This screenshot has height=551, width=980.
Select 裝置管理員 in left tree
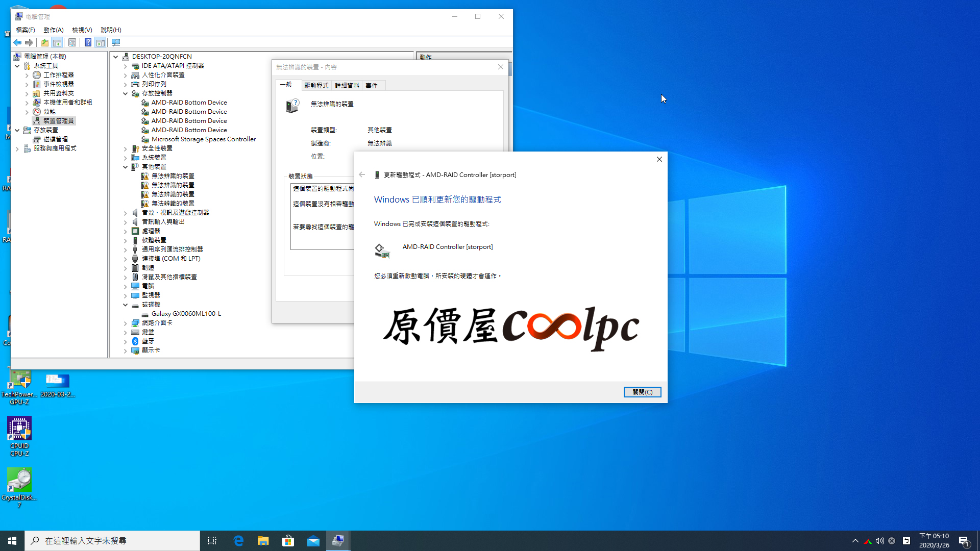click(x=58, y=121)
